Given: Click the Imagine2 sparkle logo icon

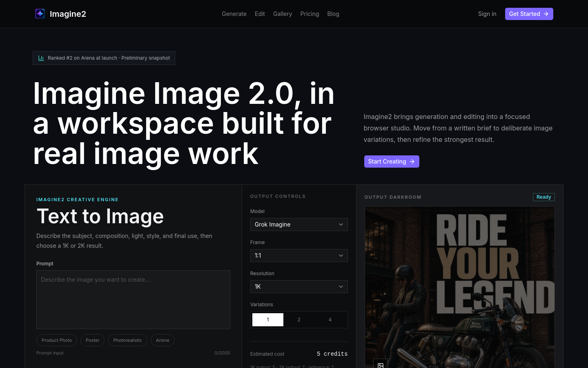Looking at the screenshot, I should (40, 14).
